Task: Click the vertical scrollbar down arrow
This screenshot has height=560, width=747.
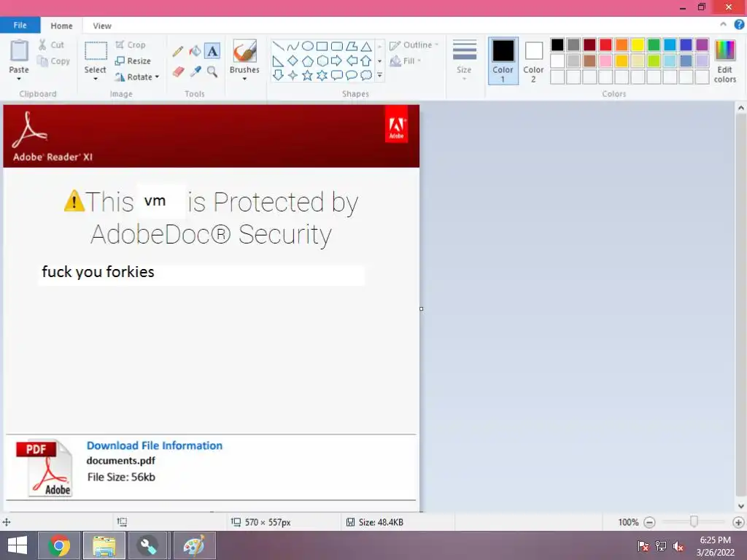Action: pos(741,506)
